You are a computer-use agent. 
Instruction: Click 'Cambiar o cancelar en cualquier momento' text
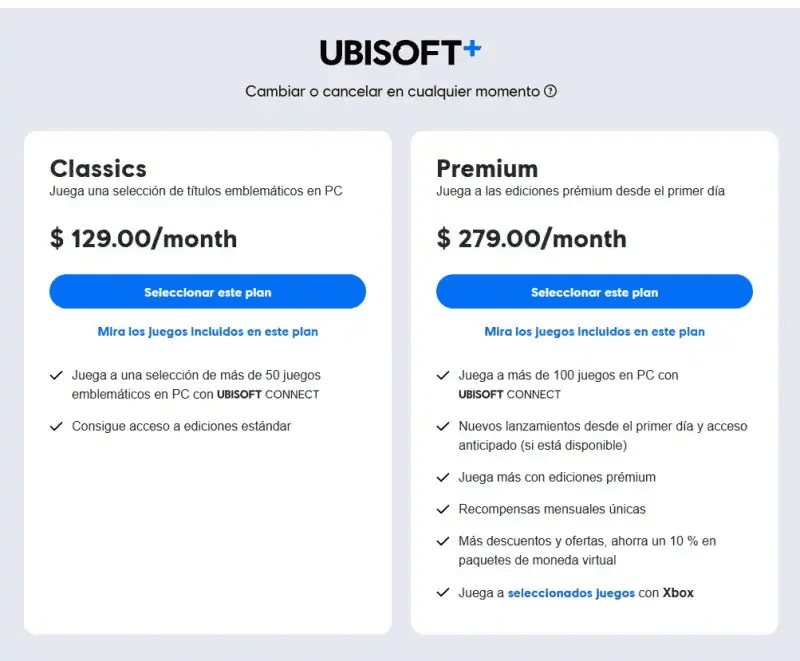click(x=393, y=91)
